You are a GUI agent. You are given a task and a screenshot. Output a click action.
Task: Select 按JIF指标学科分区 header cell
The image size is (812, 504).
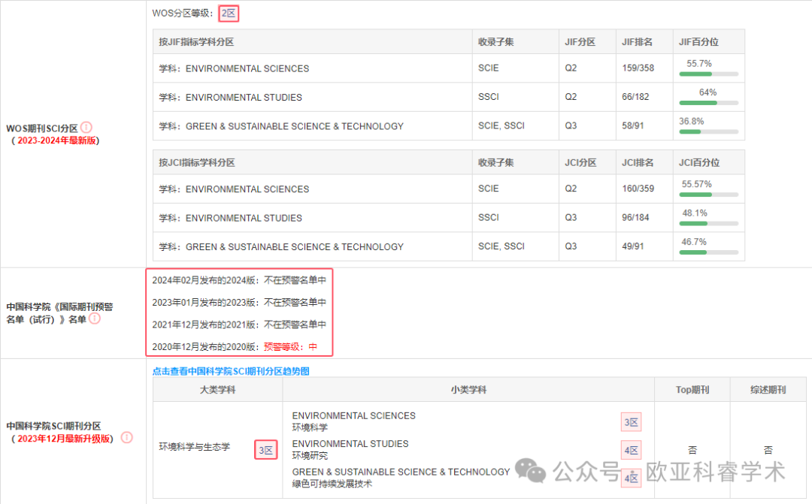[x=312, y=42]
